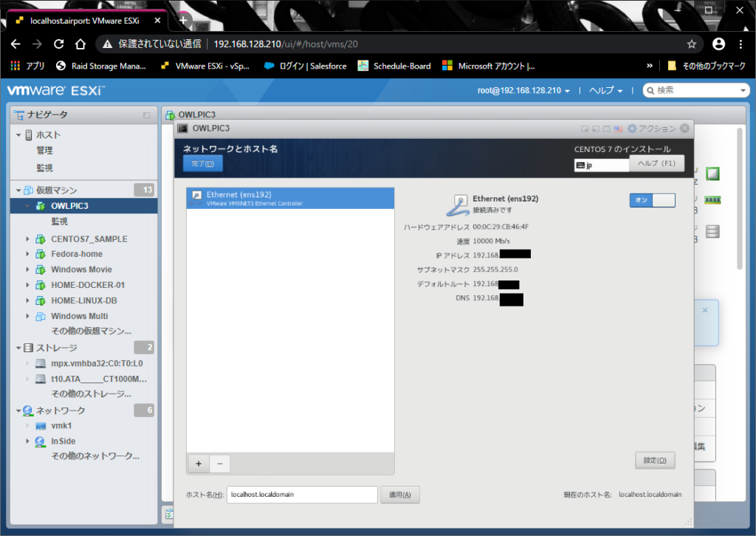Bookmark this page with the star icon

(692, 44)
